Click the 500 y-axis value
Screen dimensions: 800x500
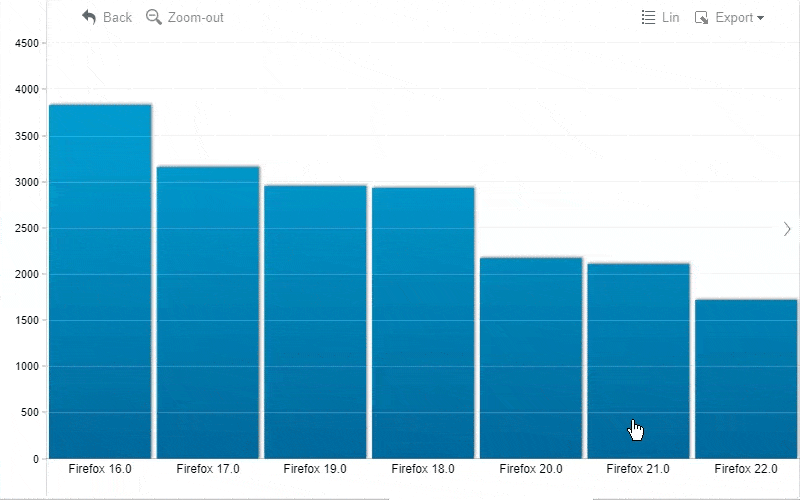pos(30,412)
